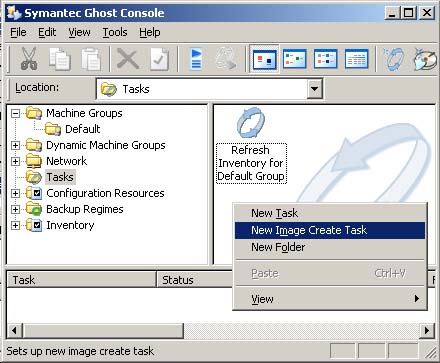Click the Machine Groups folder icon
This screenshot has height=363, width=440.
tap(34, 113)
